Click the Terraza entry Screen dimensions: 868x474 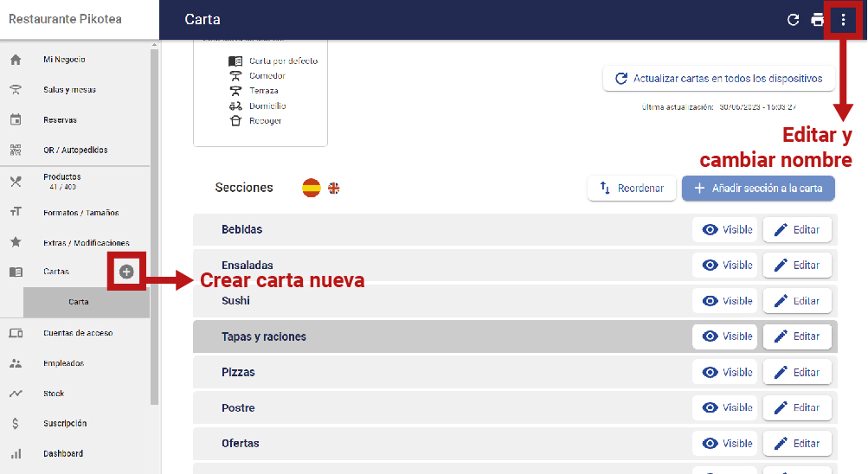tap(254, 91)
